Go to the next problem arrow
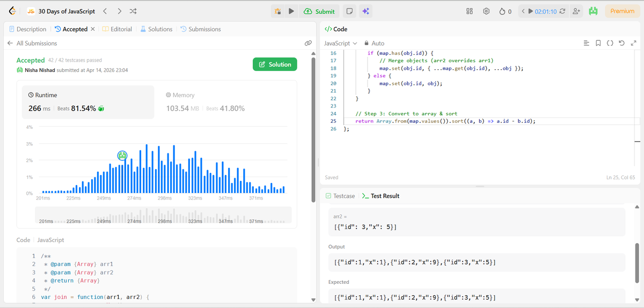The width and height of the screenshot is (644, 308). click(119, 11)
